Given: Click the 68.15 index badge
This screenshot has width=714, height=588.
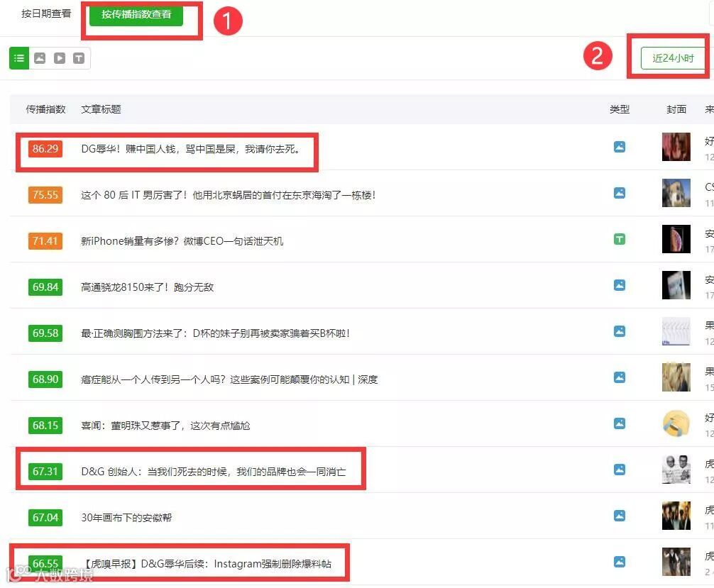Looking at the screenshot, I should pos(45,426).
